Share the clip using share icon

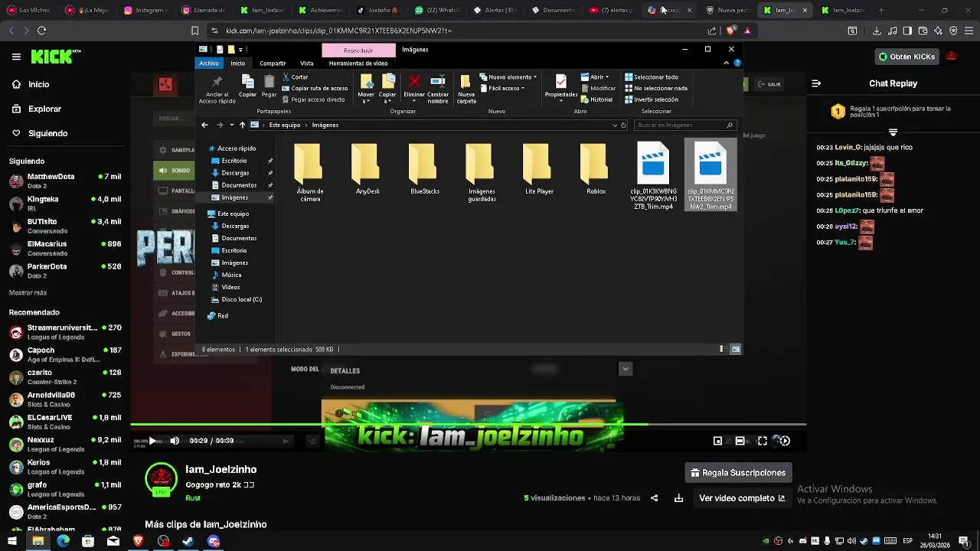click(654, 498)
